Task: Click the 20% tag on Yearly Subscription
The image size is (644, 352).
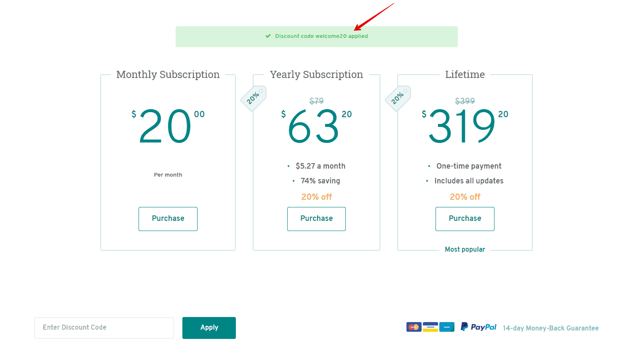Action: point(254,99)
